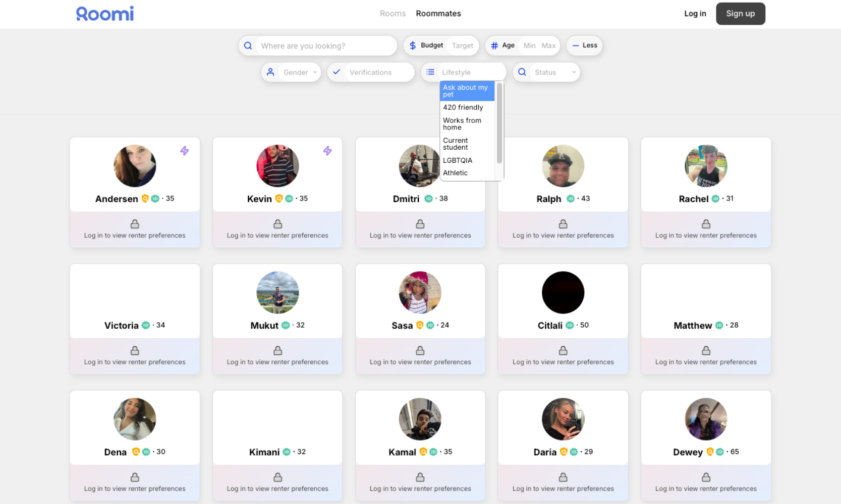Click the 'Where are you looking?' search field

click(326, 46)
